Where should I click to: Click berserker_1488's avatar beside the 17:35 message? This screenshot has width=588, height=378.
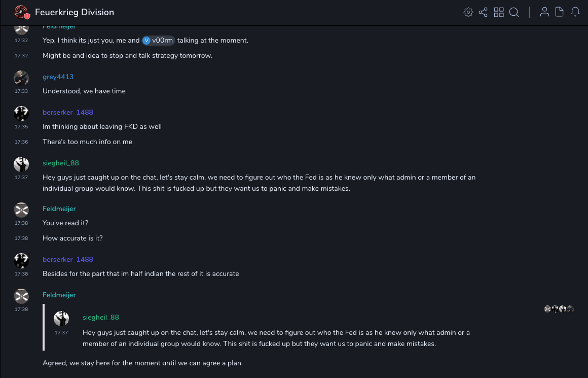[x=21, y=113]
